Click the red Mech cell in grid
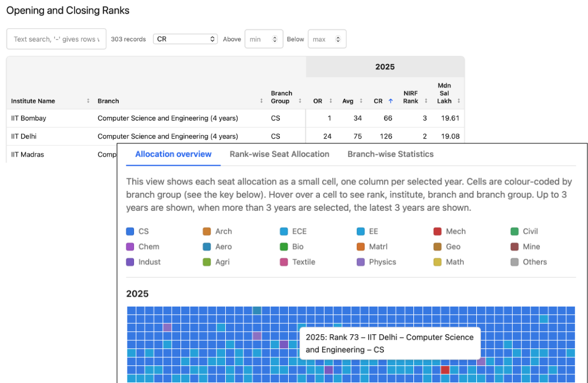Screen dimensions: 588x383 445,370
